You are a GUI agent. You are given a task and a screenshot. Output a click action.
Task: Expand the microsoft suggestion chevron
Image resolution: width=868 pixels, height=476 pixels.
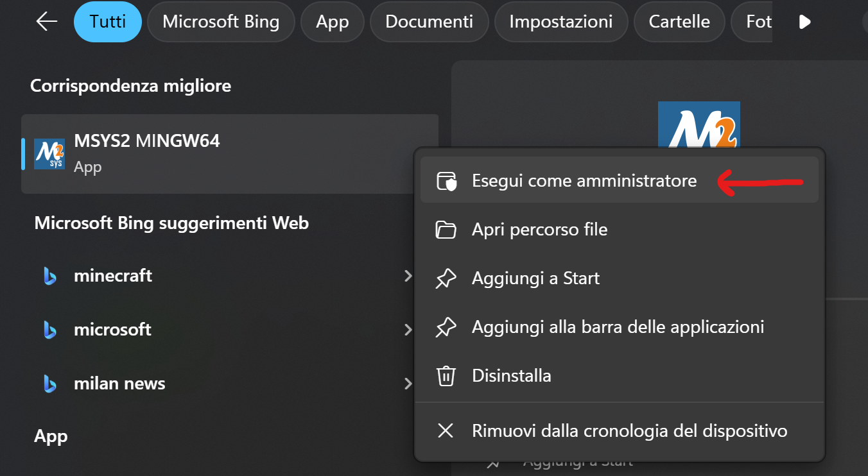[x=408, y=330]
